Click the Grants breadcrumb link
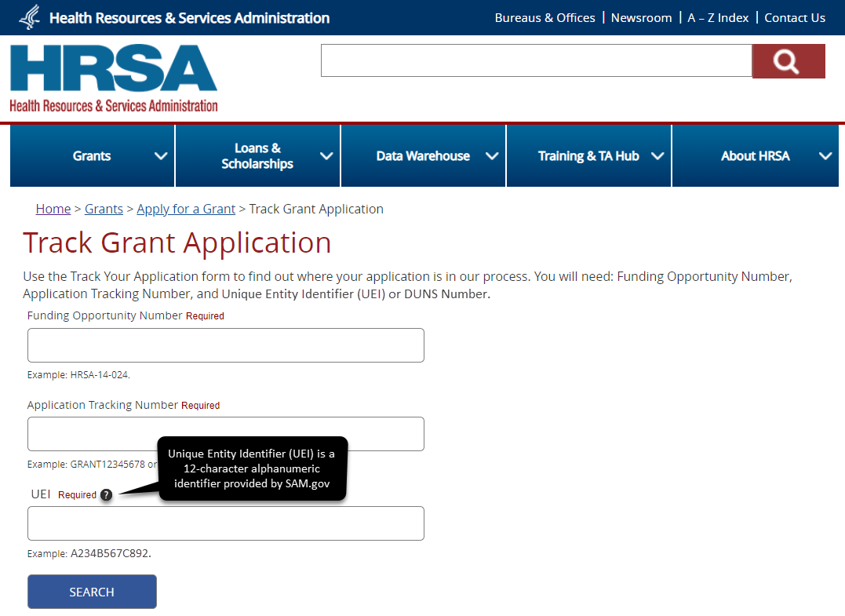The image size is (845, 616). coord(104,209)
